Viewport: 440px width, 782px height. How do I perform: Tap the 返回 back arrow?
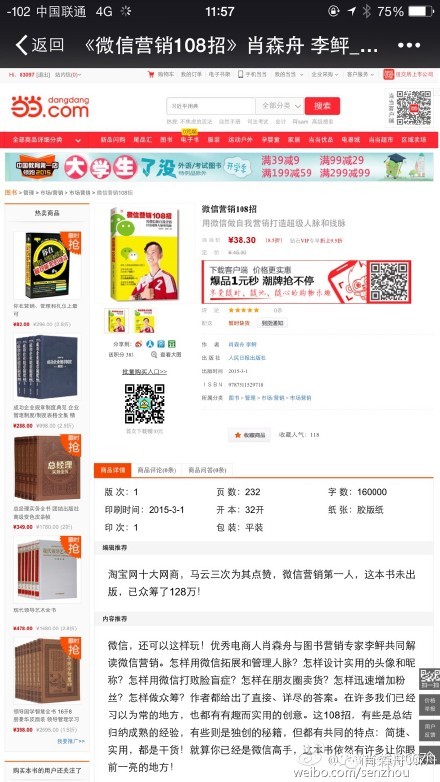pyautogui.click(x=39, y=45)
